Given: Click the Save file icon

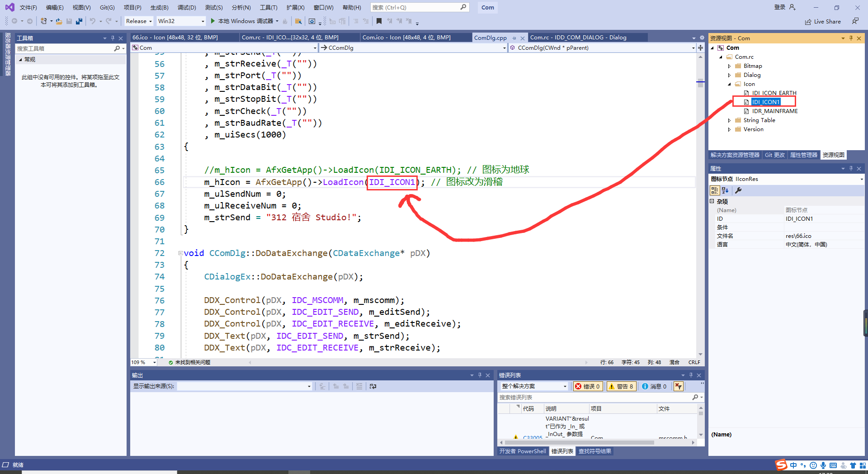Looking at the screenshot, I should (69, 21).
